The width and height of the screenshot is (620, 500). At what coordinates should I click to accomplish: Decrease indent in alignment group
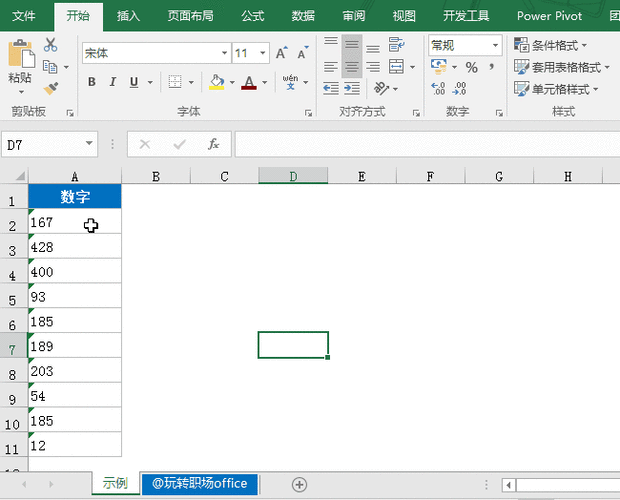coord(331,88)
